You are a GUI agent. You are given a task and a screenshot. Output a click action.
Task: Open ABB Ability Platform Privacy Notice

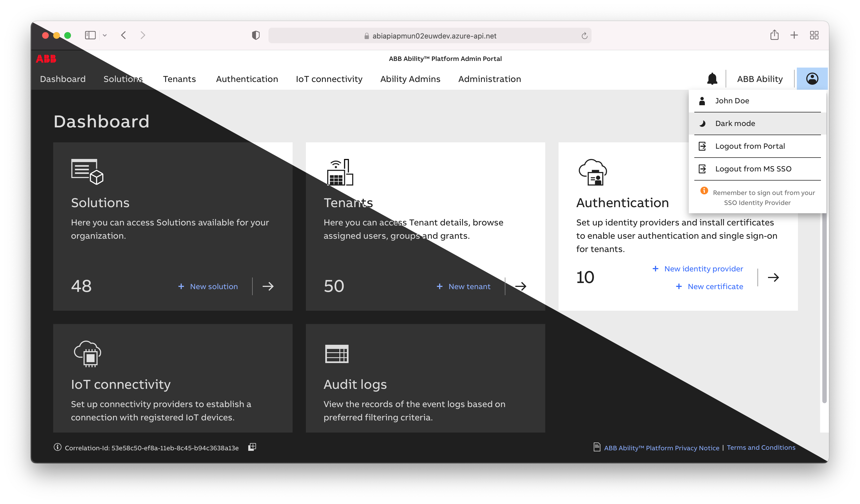661,448
